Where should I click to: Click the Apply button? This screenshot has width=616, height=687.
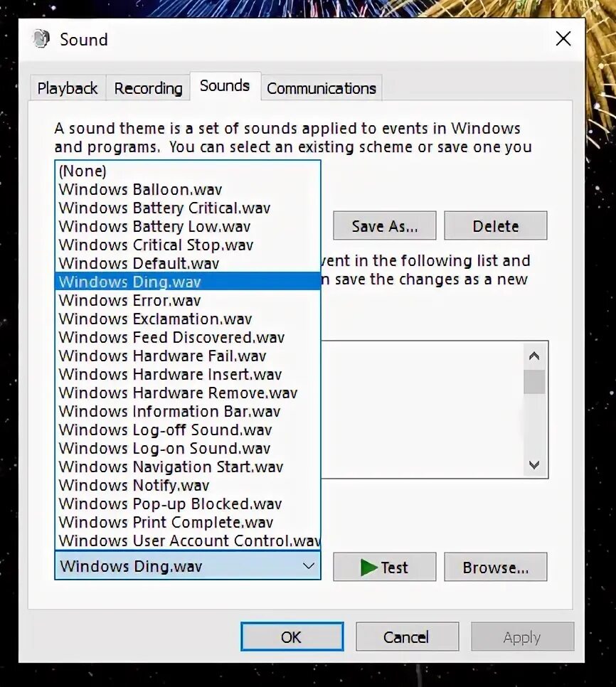(522, 637)
